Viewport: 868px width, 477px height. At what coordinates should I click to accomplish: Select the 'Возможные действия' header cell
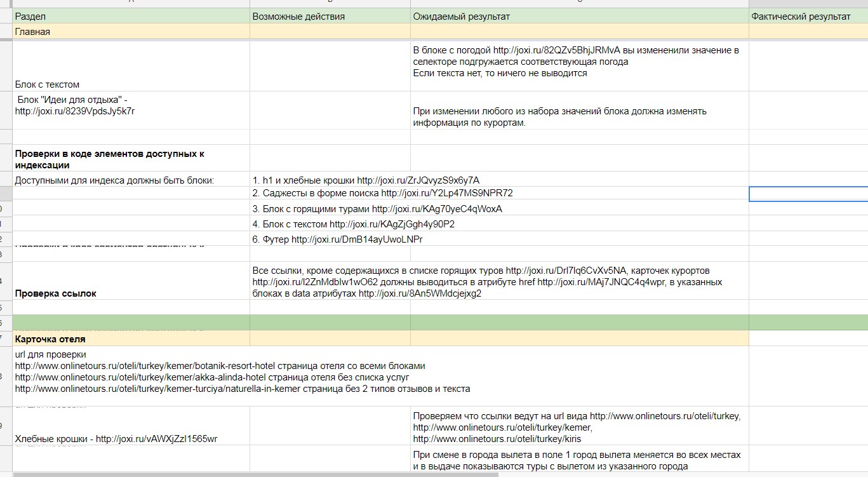pos(330,17)
